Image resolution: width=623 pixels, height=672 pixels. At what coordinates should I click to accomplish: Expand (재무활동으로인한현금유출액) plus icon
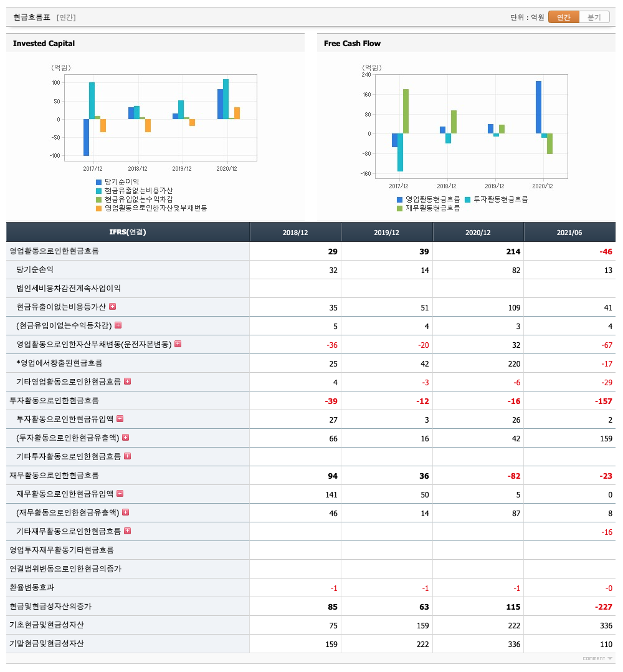click(x=126, y=512)
